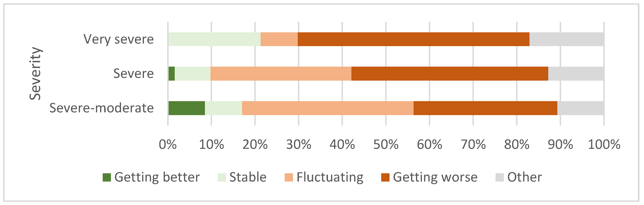Click the gray Other segment in Severe-moderate bar

pos(580,108)
